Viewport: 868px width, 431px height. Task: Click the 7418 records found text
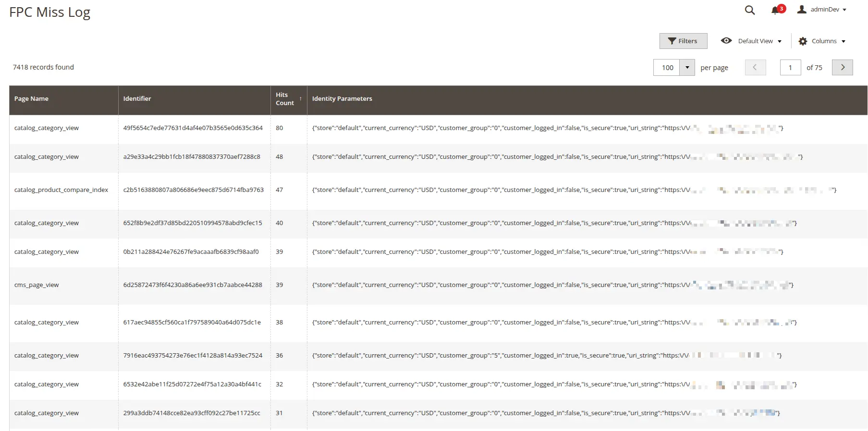(43, 67)
